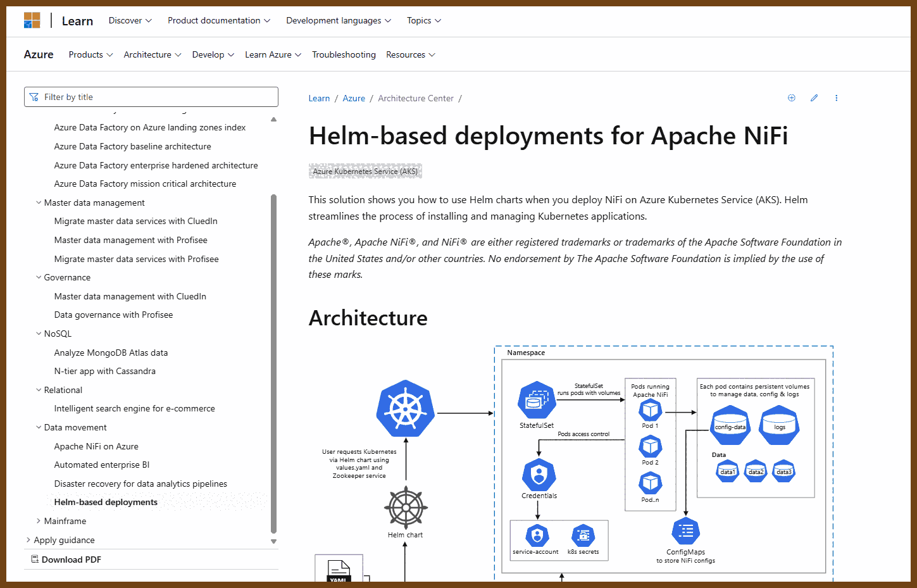Open Intelligent search engine for e-commerce

tap(135, 408)
